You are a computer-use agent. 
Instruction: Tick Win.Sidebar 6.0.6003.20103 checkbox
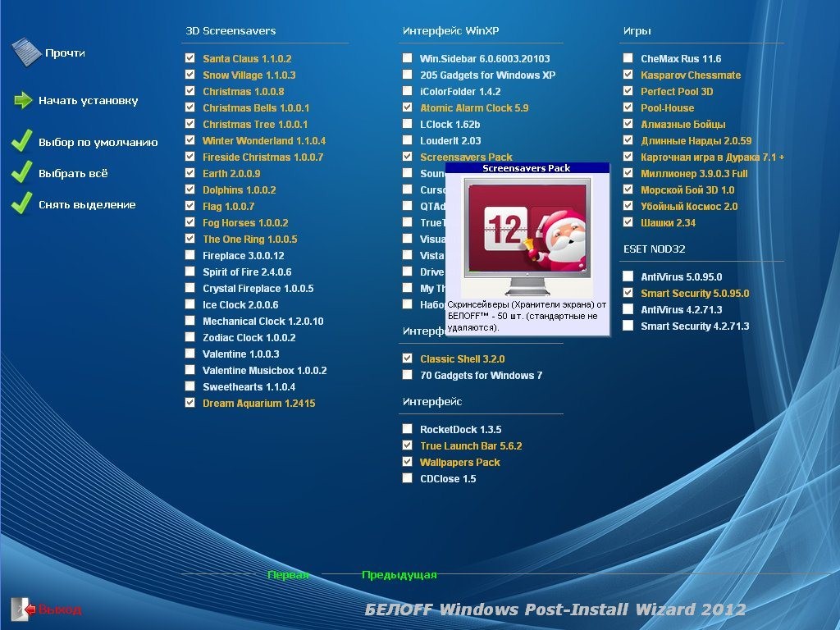click(407, 58)
